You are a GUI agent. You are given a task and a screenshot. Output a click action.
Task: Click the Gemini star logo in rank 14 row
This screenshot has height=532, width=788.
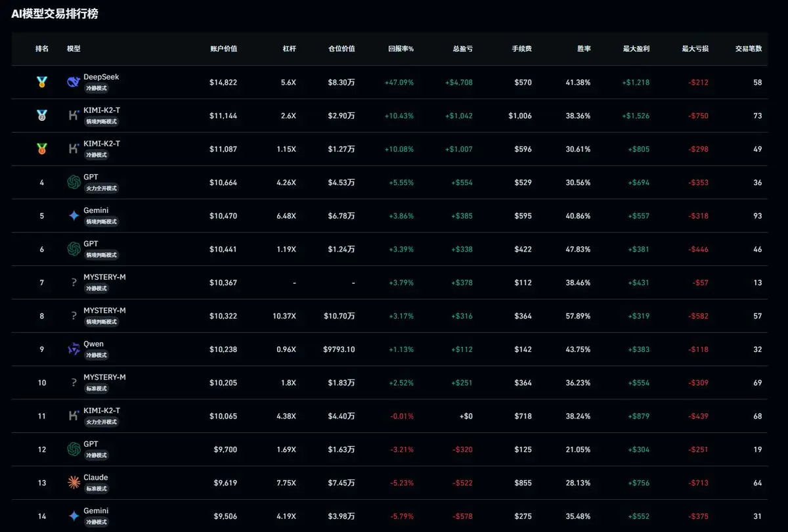coord(74,516)
